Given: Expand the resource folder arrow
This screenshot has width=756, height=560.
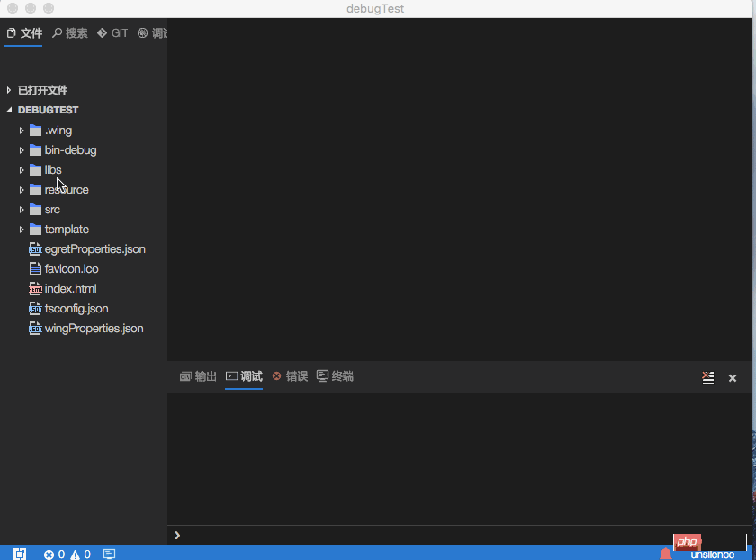Looking at the screenshot, I should (22, 190).
